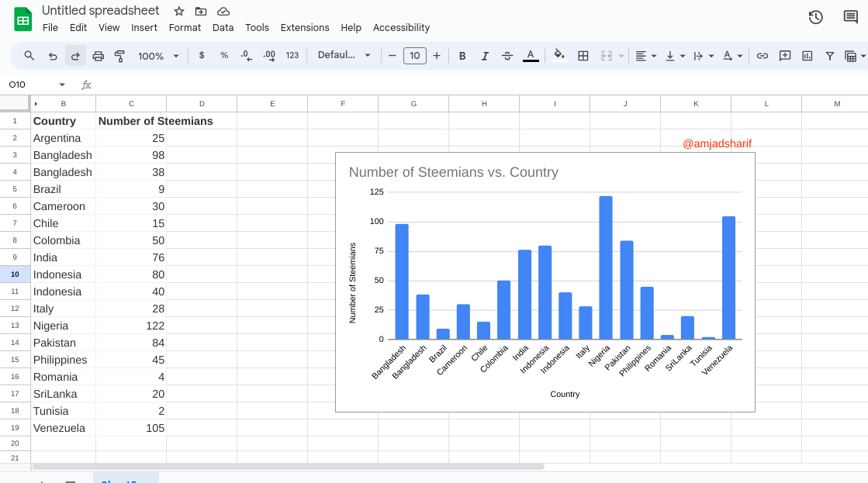
Task: Click the merge cells icon
Action: coord(606,56)
